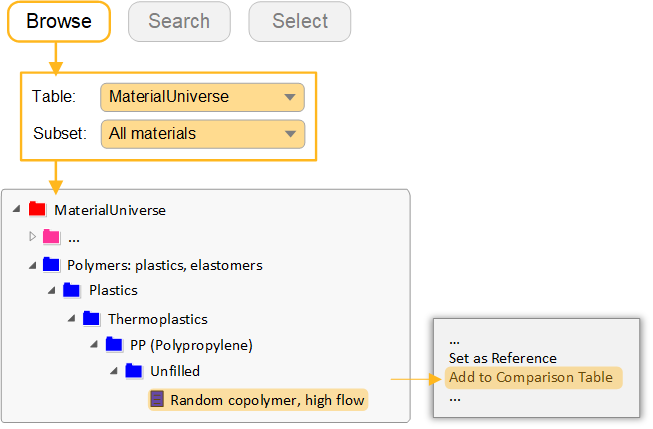Image resolution: width=653 pixels, height=429 pixels.
Task: Collapse the Thermoplastics tree node
Action: tap(73, 319)
